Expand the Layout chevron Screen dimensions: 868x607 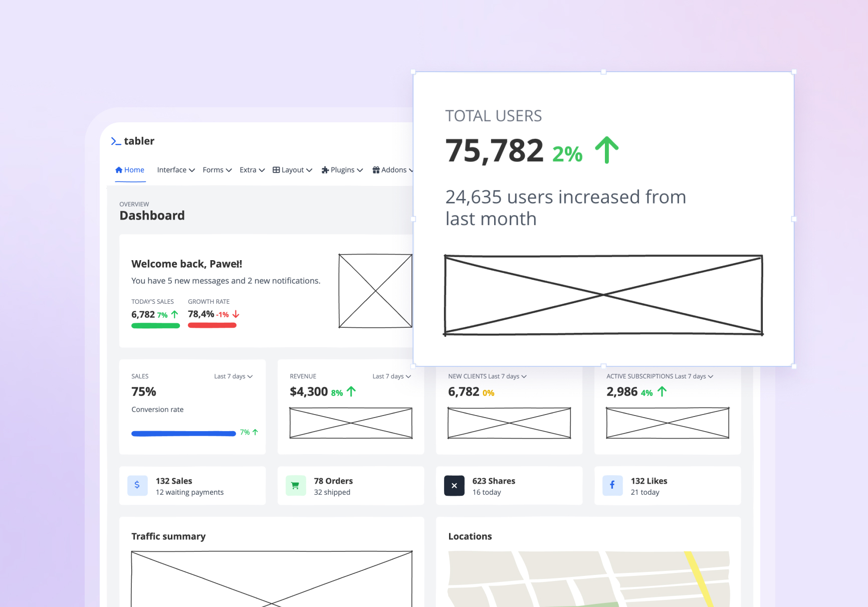[x=309, y=170]
